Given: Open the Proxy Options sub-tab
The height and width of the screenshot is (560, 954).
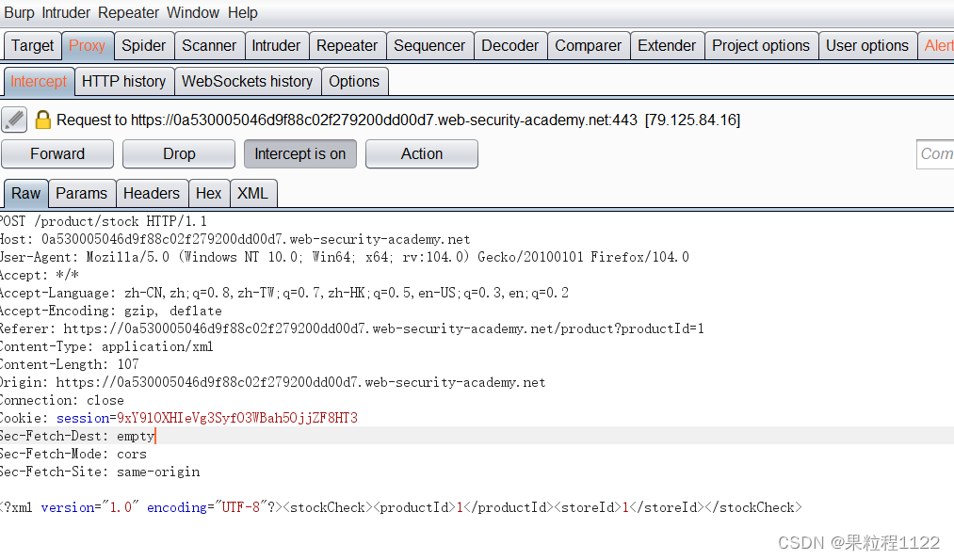Looking at the screenshot, I should [354, 81].
